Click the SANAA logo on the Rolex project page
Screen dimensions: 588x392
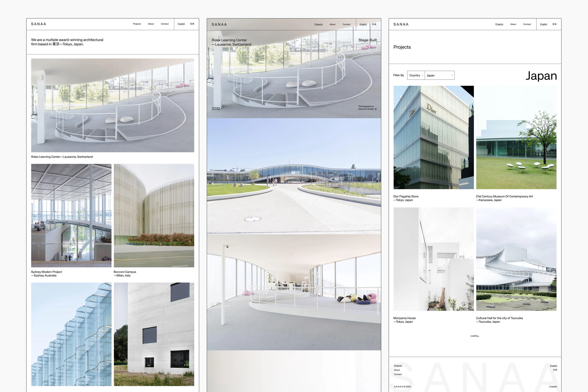[219, 24]
